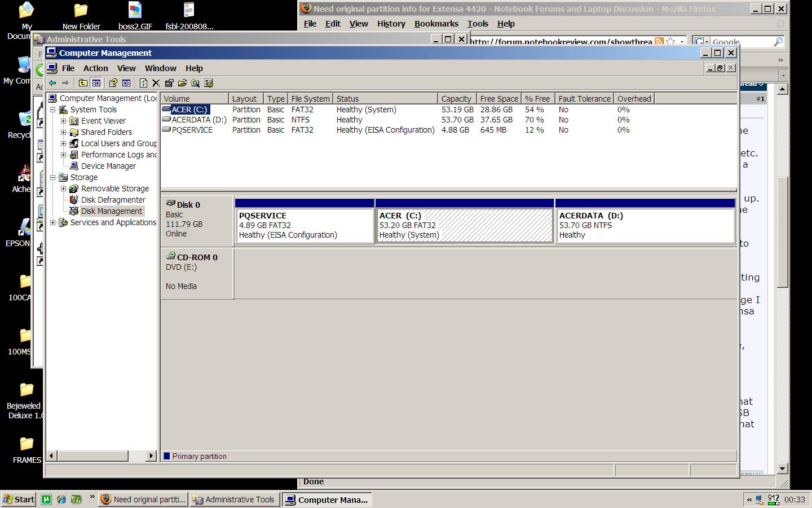The width and height of the screenshot is (812, 508).
Task: Select Removable Storage in tree
Action: pos(115,189)
